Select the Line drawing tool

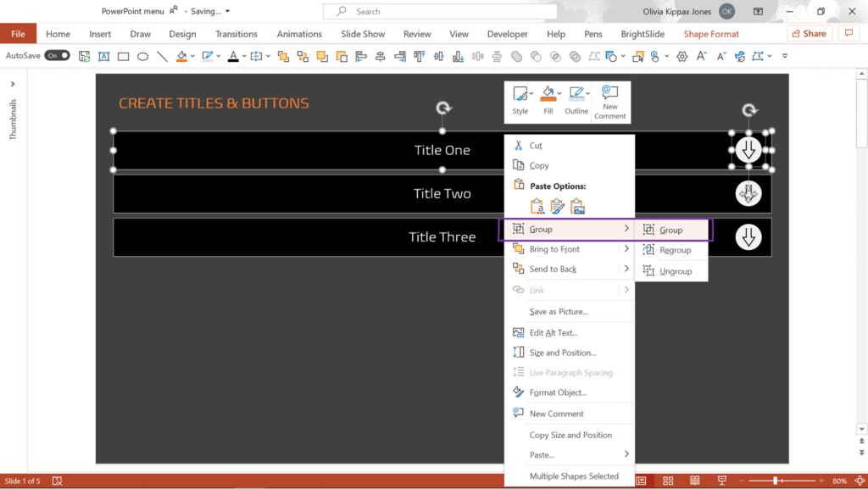(x=162, y=56)
